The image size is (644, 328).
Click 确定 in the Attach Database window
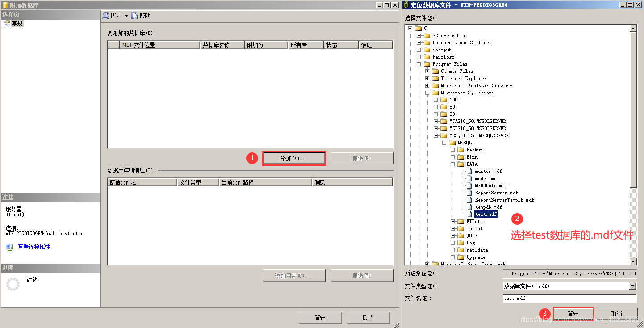(320, 318)
